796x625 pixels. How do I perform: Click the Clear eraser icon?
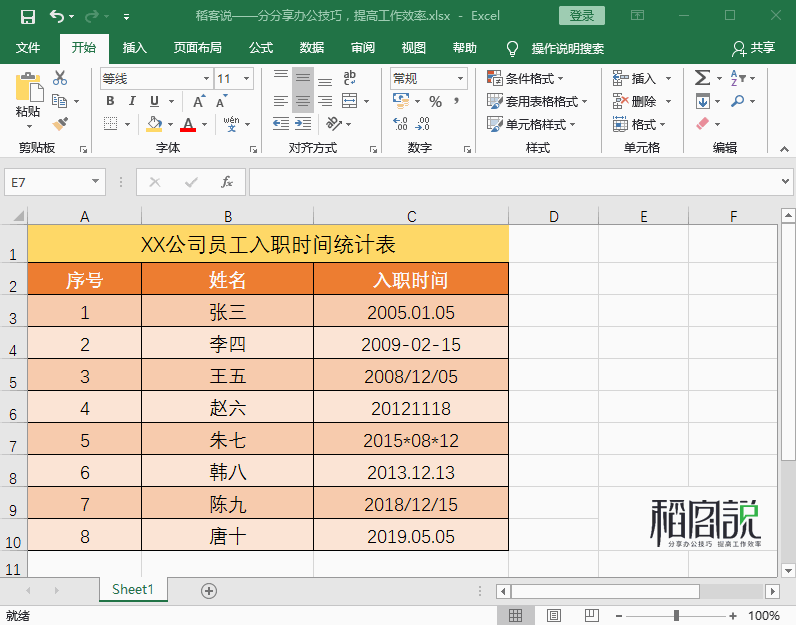click(x=703, y=123)
